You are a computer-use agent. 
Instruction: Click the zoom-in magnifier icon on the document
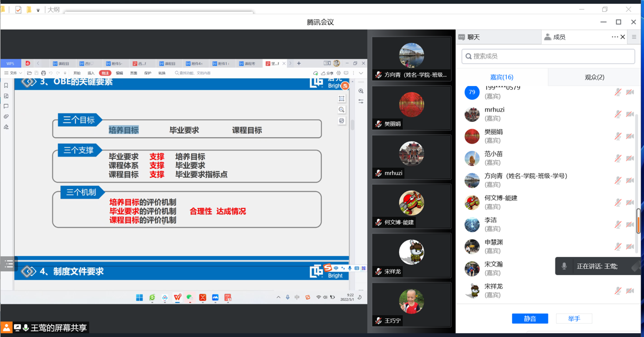coord(341,110)
